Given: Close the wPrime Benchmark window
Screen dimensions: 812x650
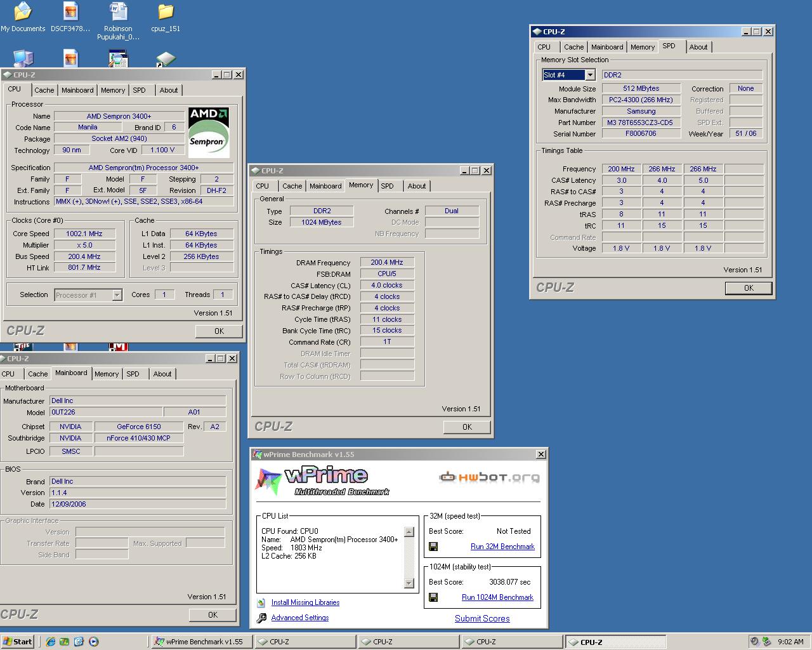Looking at the screenshot, I should click(540, 454).
